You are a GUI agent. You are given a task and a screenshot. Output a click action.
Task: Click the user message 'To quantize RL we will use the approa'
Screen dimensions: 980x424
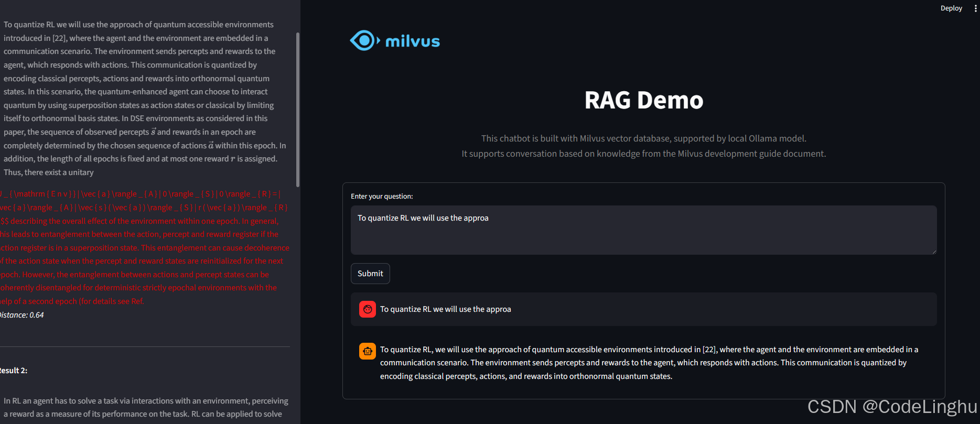click(x=446, y=309)
